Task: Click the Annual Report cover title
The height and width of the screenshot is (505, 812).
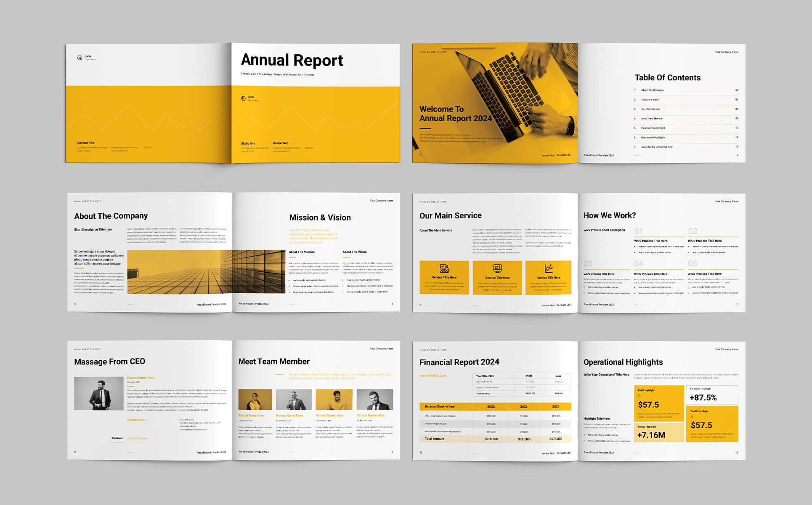Action: (x=292, y=60)
